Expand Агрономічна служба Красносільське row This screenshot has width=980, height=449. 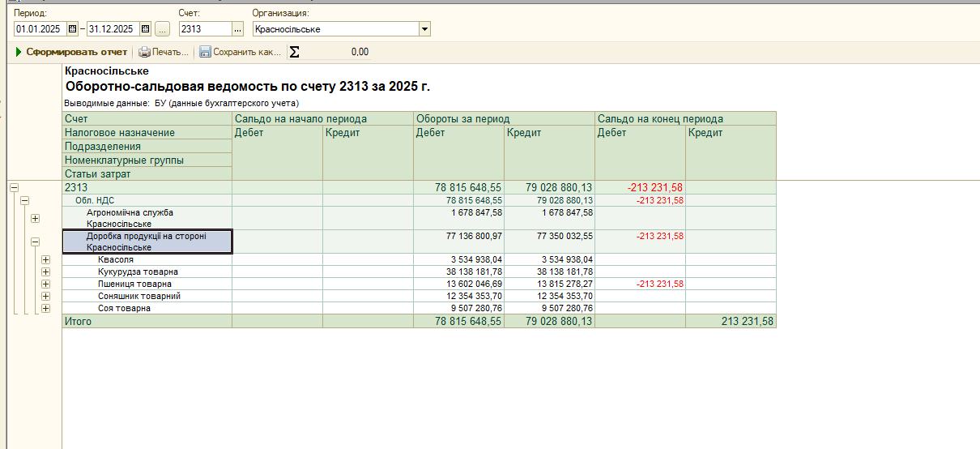point(35,218)
